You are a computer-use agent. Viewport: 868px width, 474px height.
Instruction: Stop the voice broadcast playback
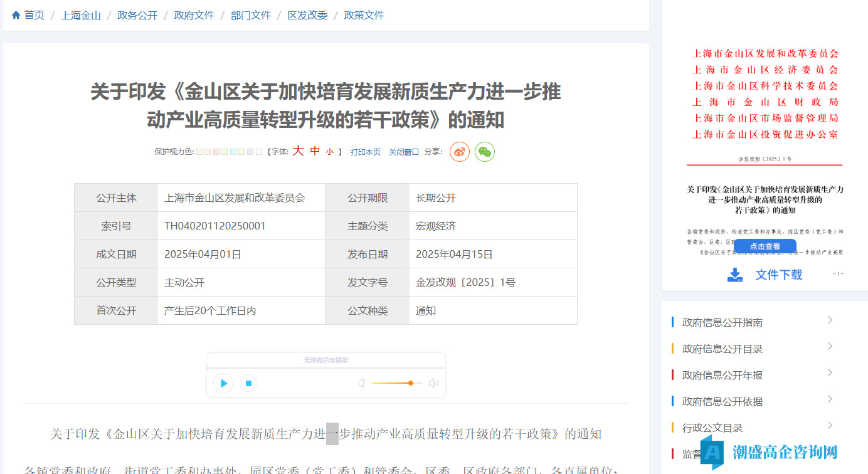pos(248,383)
